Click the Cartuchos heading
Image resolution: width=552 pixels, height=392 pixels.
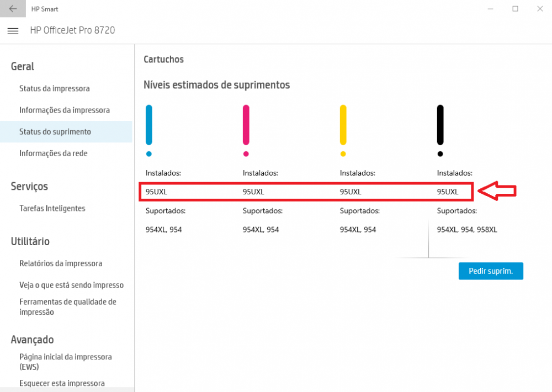click(x=164, y=59)
